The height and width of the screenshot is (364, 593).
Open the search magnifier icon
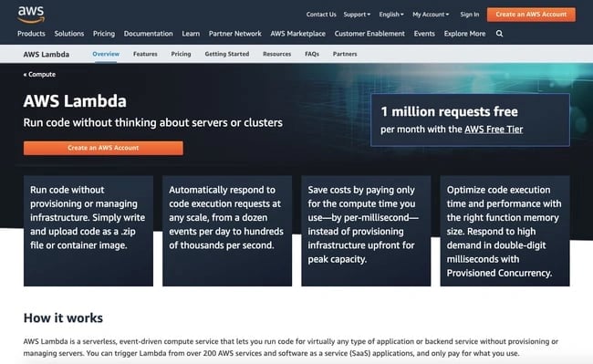pos(499,34)
